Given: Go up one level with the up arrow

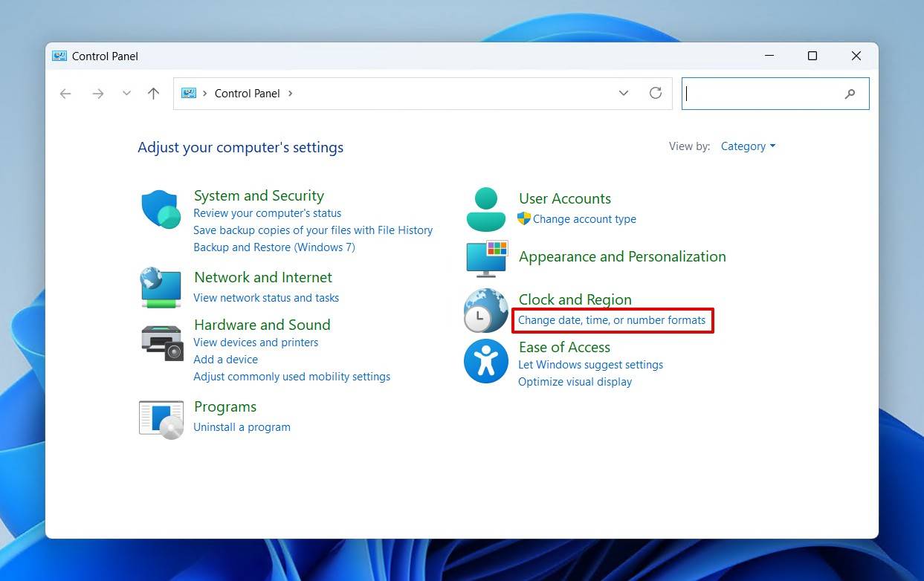Looking at the screenshot, I should pos(153,94).
